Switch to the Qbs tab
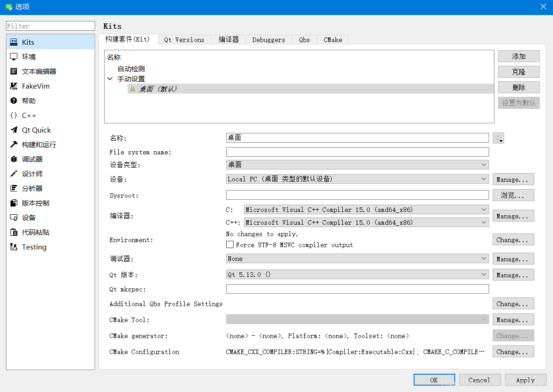The width and height of the screenshot is (553, 392). click(304, 40)
